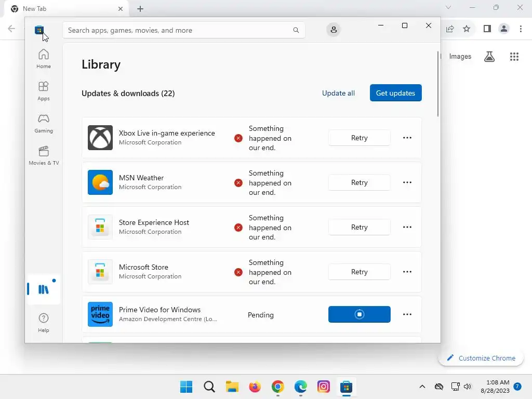Image resolution: width=532 pixels, height=399 pixels.
Task: Click the Store Experience Host title
Action: (x=154, y=222)
